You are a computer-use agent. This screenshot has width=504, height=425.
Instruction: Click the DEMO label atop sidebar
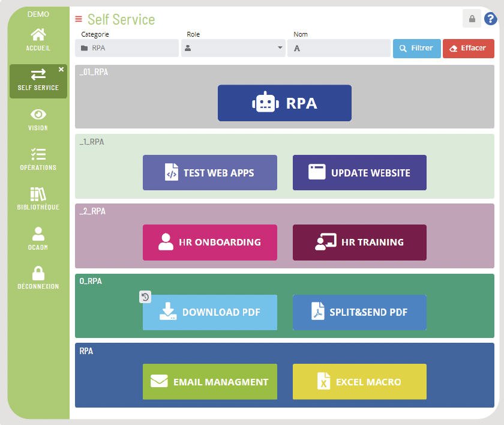tap(38, 14)
